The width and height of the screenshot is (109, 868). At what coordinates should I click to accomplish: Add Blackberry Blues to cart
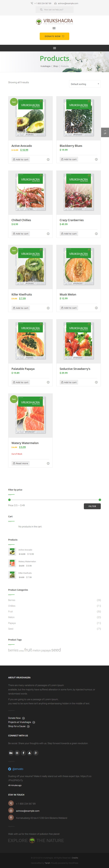coord(69,159)
